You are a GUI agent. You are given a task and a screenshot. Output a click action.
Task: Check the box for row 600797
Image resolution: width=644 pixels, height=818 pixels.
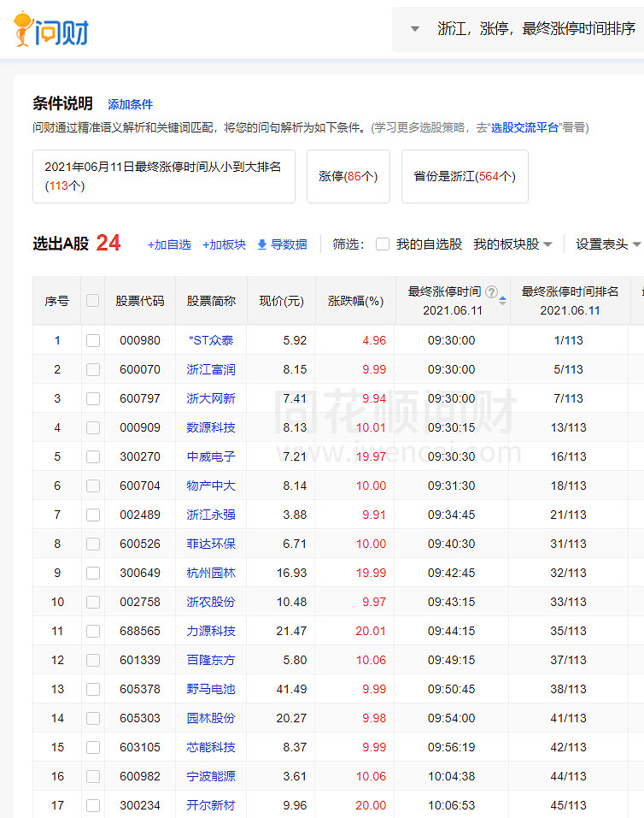tap(93, 398)
